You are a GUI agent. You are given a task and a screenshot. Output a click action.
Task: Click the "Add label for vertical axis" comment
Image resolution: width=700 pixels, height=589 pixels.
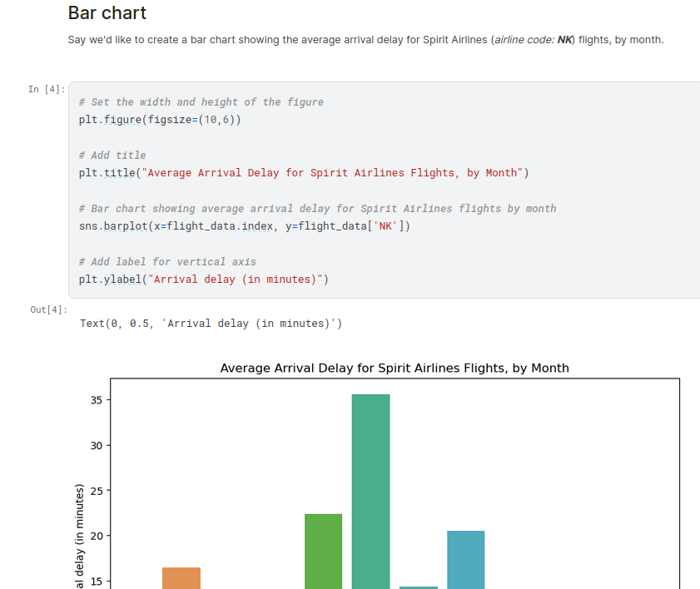pyautogui.click(x=167, y=261)
